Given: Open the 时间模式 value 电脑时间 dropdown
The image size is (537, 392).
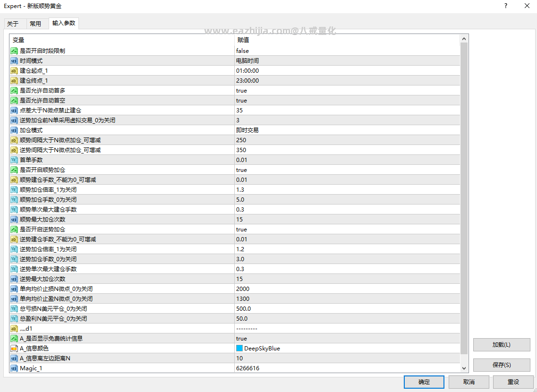Looking at the screenshot, I should 347,61.
